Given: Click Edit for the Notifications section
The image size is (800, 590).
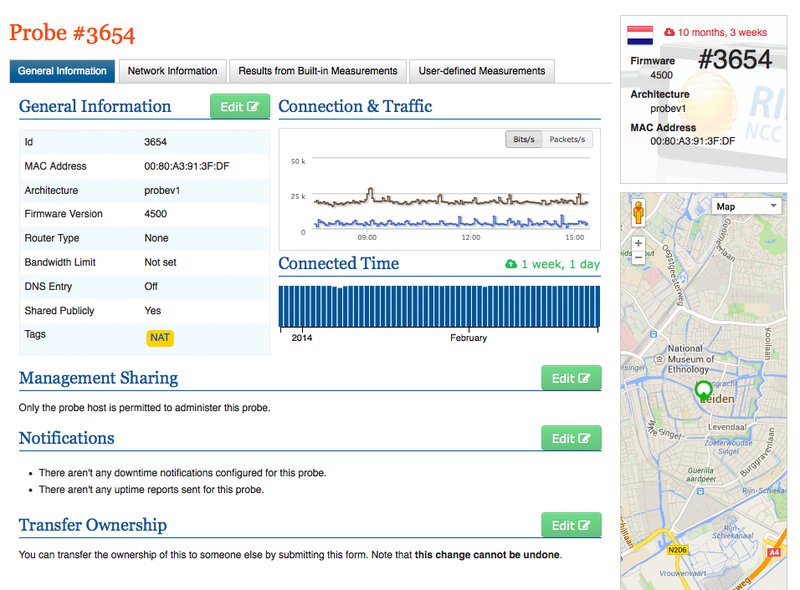Looking at the screenshot, I should pyautogui.click(x=570, y=437).
